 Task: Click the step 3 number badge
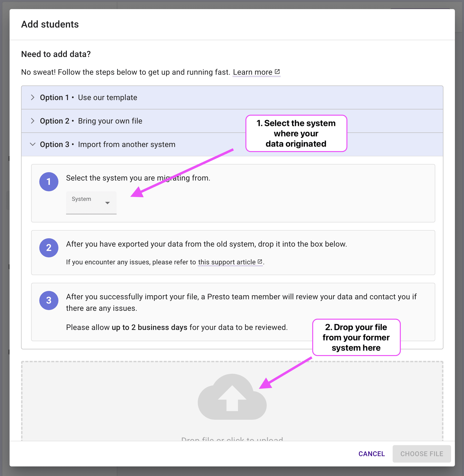click(49, 300)
